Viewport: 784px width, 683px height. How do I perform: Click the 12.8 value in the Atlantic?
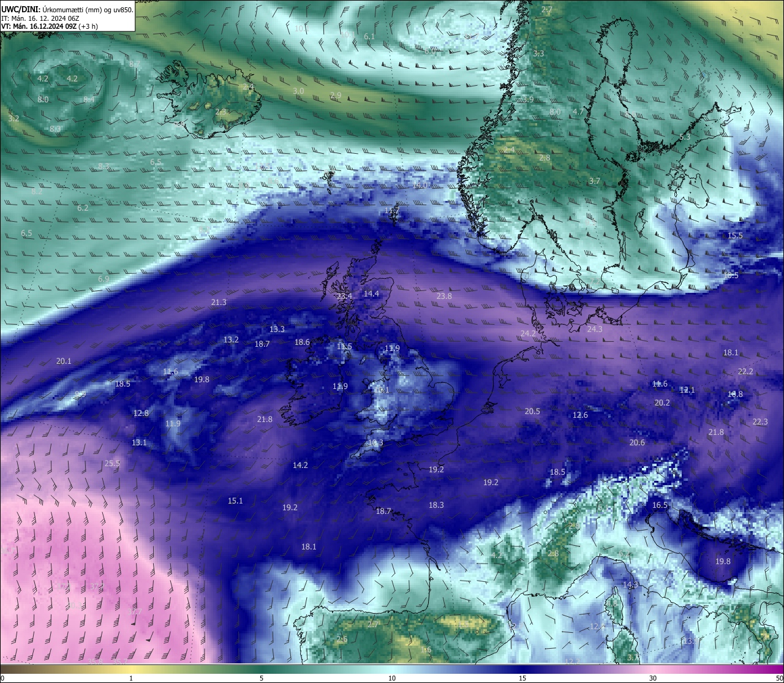(141, 413)
